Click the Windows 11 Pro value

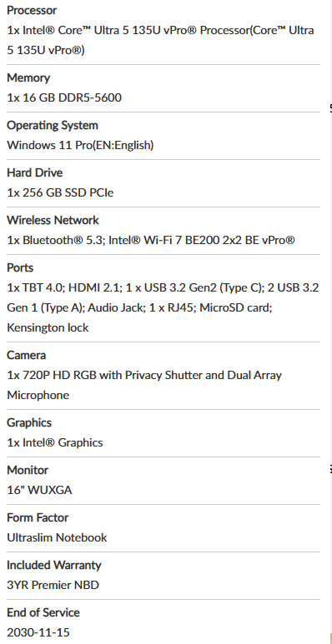(80, 145)
